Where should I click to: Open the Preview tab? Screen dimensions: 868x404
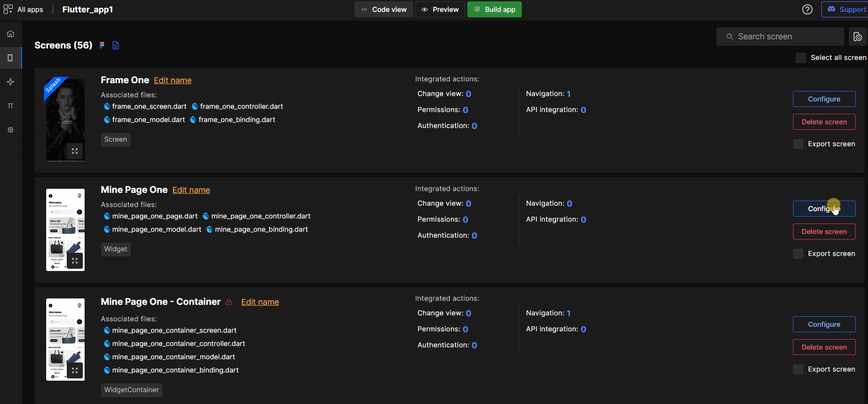tap(440, 9)
